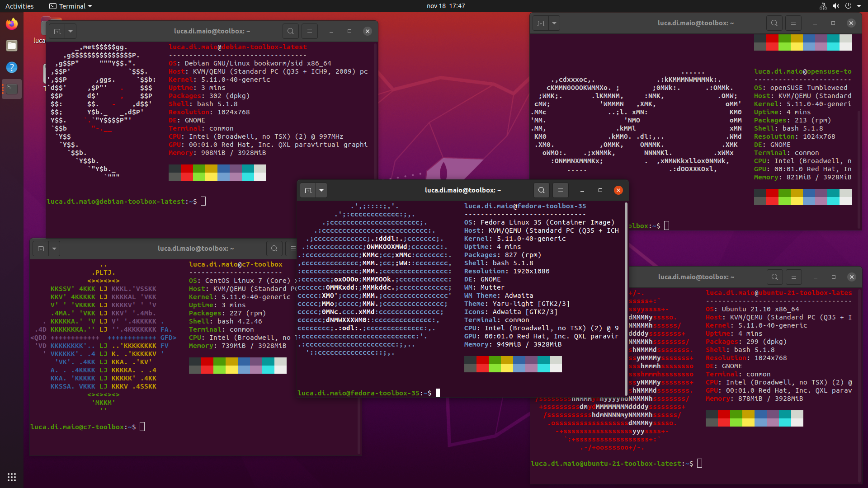Click 'Resolution: 1920x1080' in Fedora terminal

(x=507, y=271)
